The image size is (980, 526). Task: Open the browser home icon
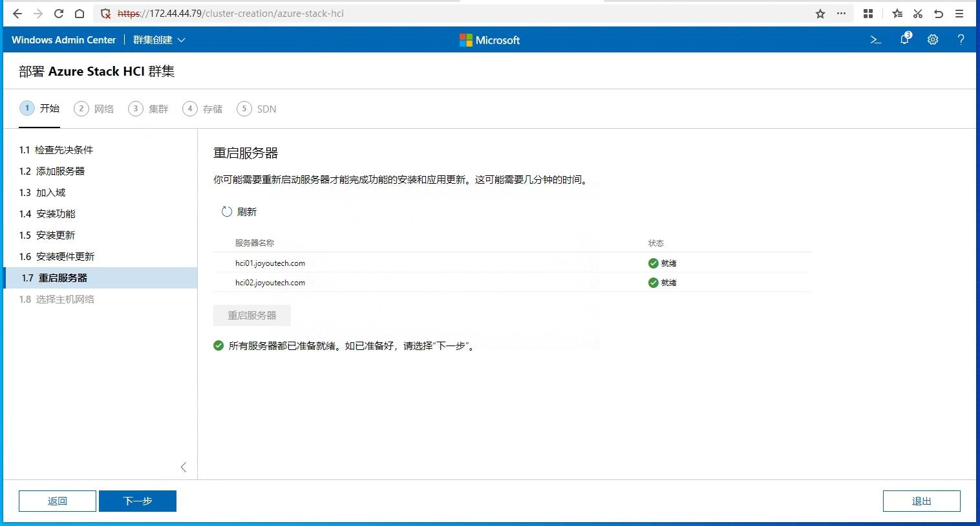[x=79, y=14]
